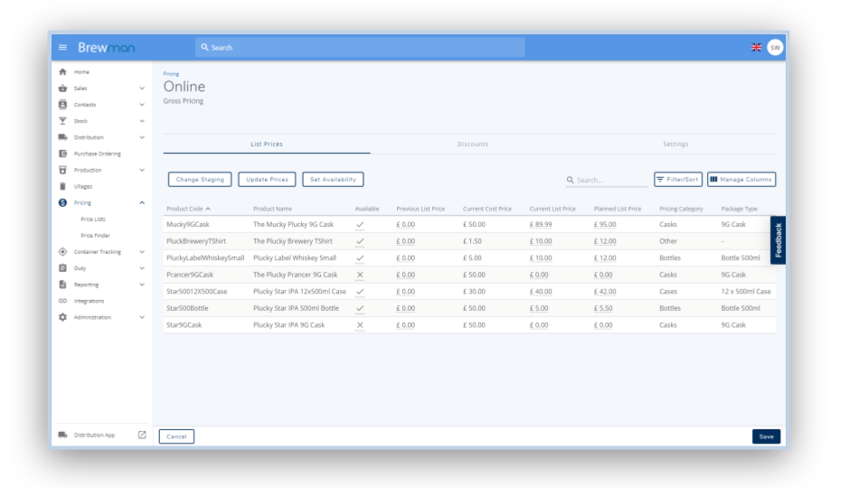Open Ullages in the sidebar
Screen dimensions: 868x488
[83, 186]
